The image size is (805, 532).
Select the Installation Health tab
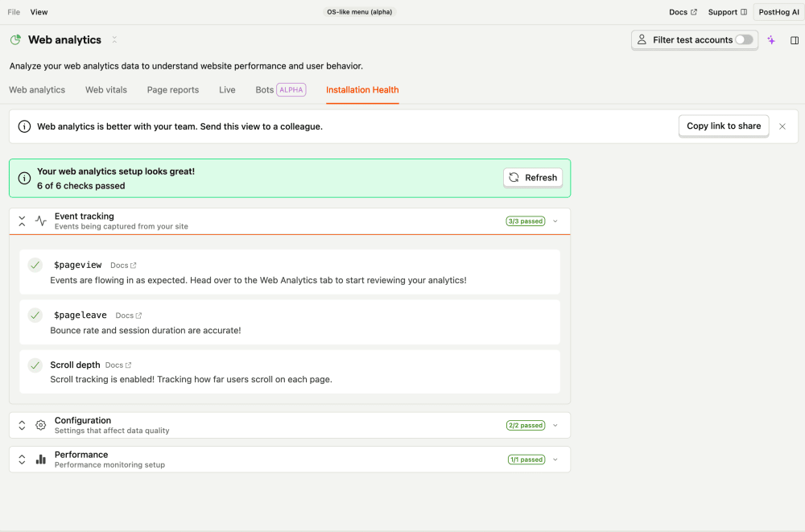362,90
